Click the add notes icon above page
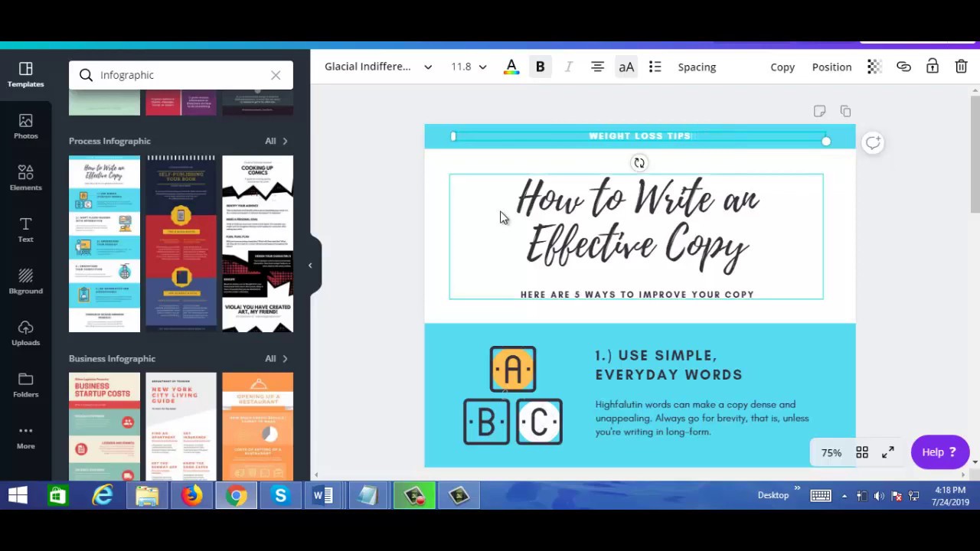980x551 pixels. (819, 111)
